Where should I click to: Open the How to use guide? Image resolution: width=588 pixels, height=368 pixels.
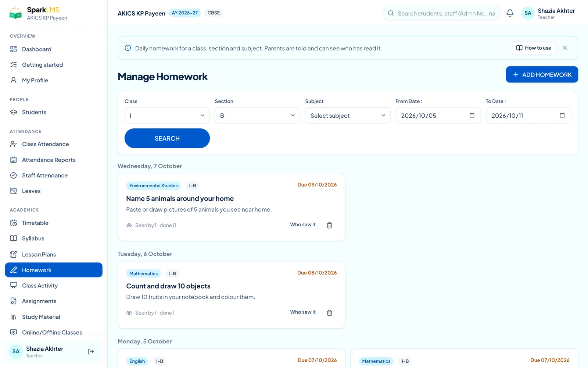(534, 48)
